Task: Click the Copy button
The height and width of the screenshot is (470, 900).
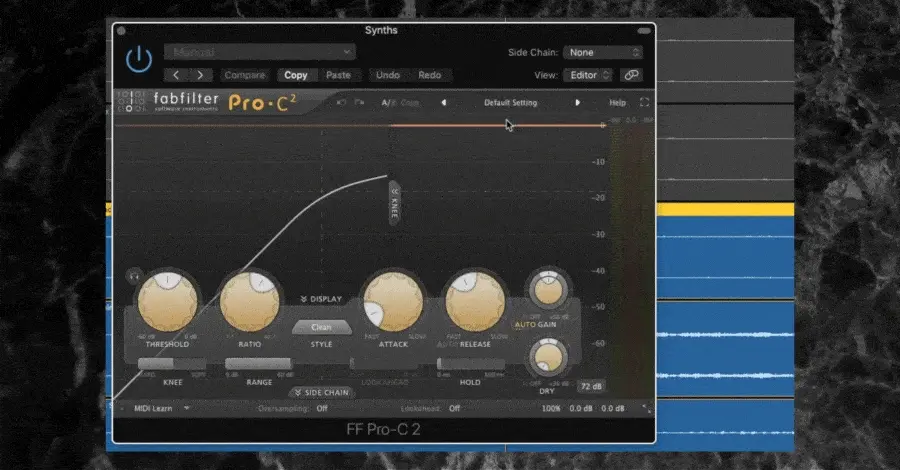Action: (296, 75)
